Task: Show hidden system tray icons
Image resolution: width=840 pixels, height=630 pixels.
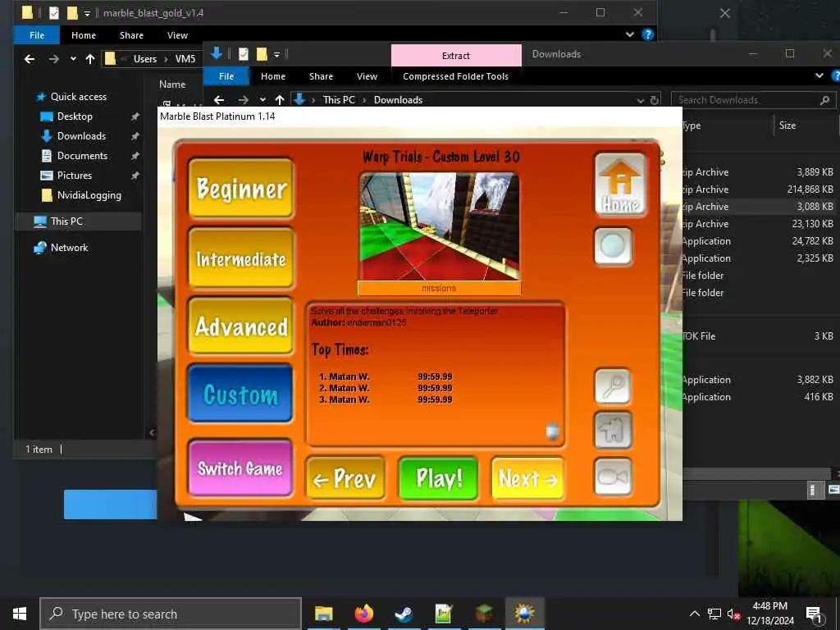Action: [694, 614]
